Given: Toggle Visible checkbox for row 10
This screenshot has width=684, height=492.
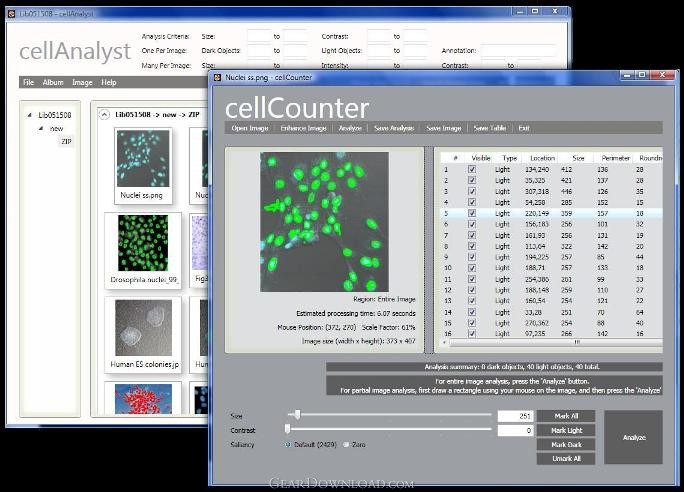Looking at the screenshot, I should point(472,268).
